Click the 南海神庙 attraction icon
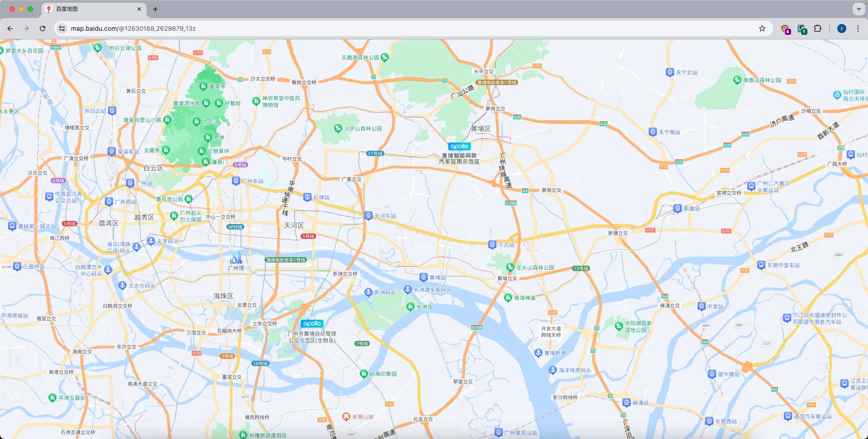 [x=508, y=298]
